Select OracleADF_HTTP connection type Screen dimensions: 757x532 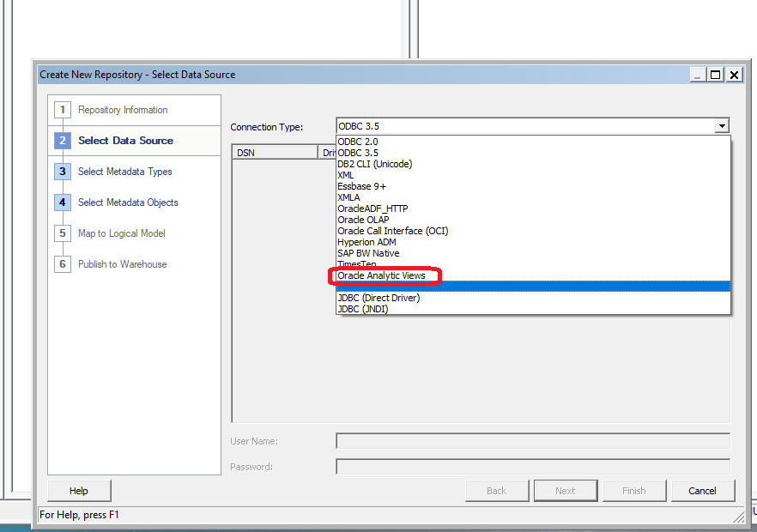533,208
